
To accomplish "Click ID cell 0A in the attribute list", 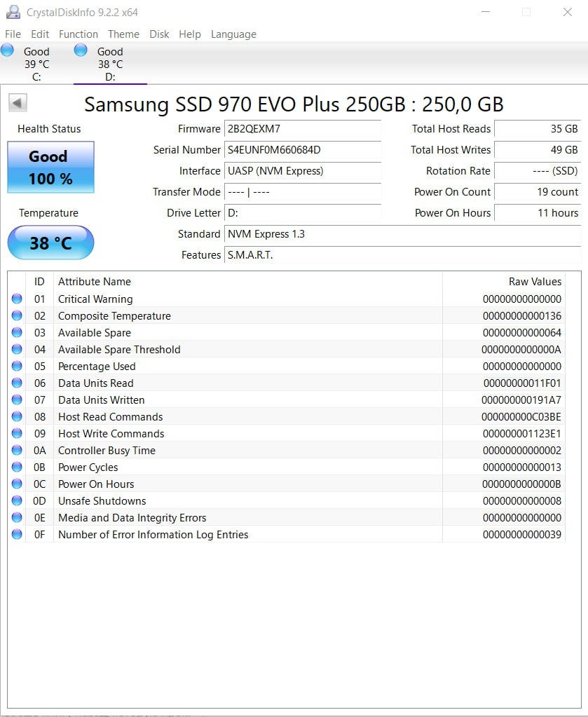I will tap(40, 451).
